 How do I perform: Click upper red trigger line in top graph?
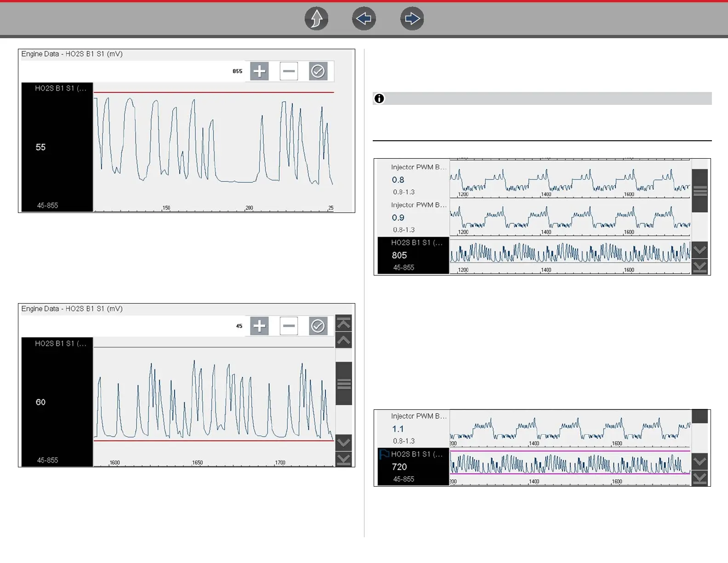214,92
